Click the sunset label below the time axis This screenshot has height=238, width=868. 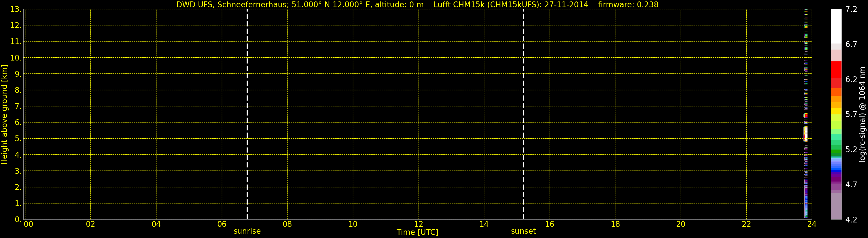[x=523, y=231]
